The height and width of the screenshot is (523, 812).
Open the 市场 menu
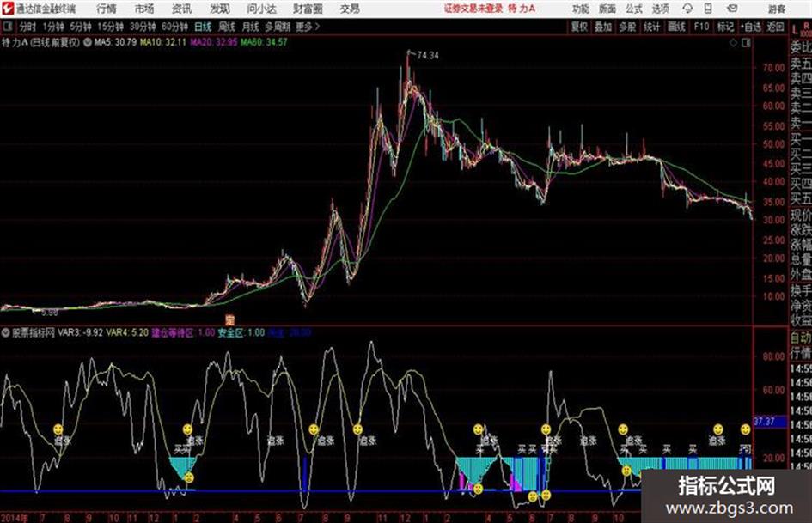(x=144, y=9)
